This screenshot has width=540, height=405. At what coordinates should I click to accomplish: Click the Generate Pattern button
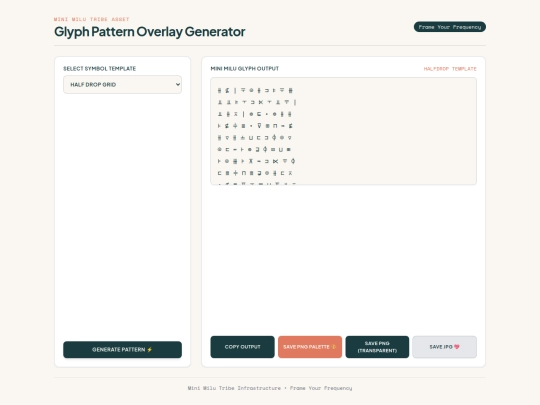(x=122, y=350)
